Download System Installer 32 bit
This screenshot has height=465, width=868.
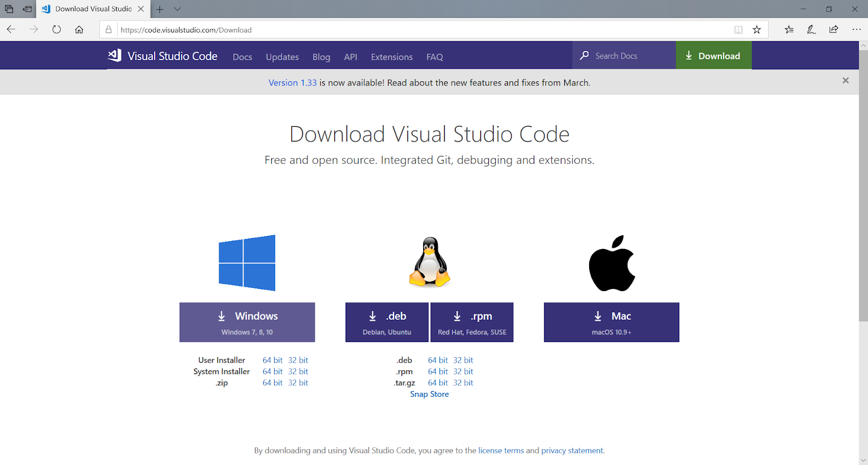click(x=298, y=371)
